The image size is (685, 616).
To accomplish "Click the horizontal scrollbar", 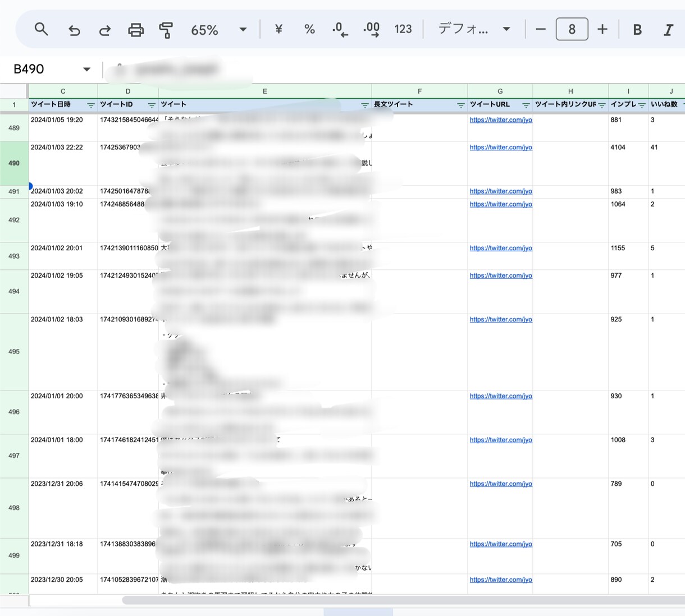I will point(403,600).
